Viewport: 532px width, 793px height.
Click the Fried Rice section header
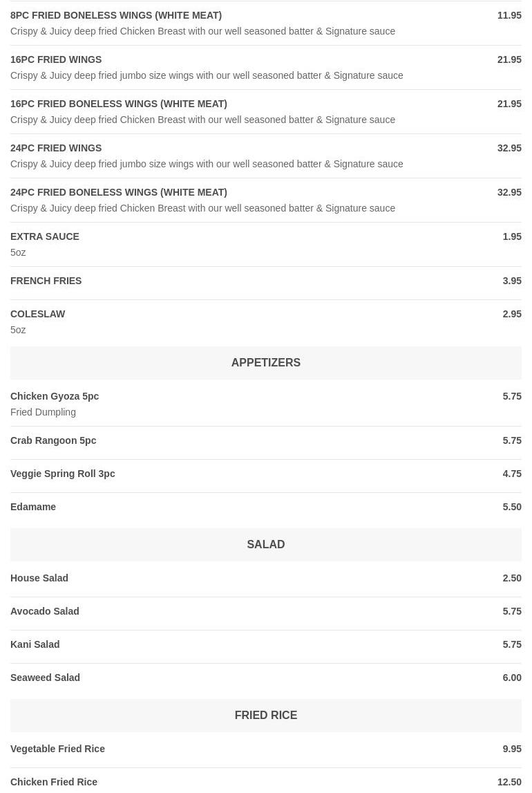click(x=265, y=715)
